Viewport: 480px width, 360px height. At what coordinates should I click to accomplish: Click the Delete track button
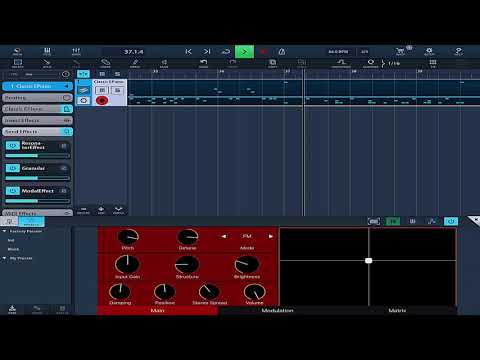tap(83, 210)
